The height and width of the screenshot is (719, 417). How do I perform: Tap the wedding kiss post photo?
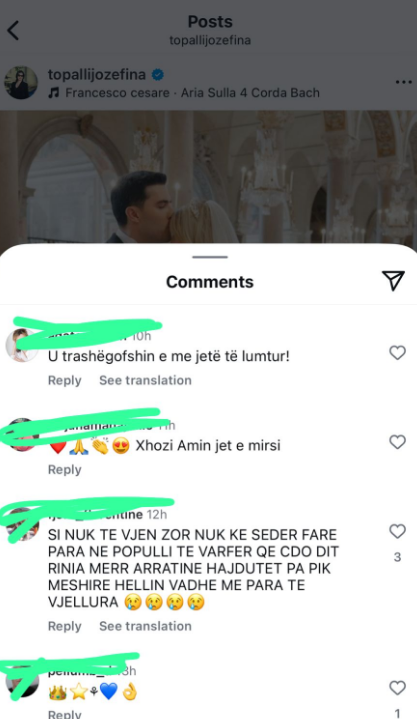(x=208, y=178)
